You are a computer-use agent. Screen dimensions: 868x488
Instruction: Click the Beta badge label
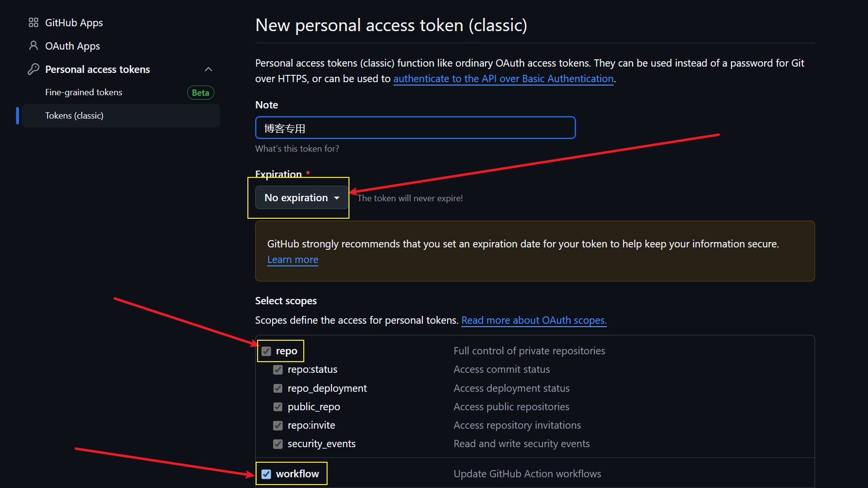point(200,93)
